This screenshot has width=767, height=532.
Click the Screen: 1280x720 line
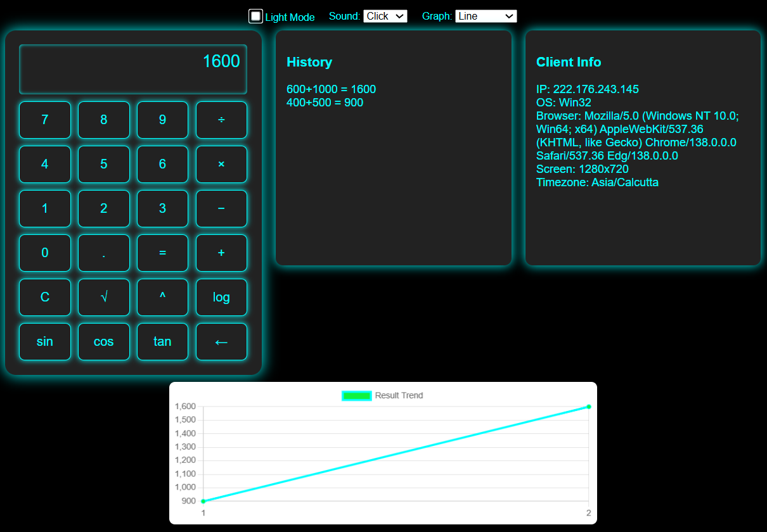583,169
